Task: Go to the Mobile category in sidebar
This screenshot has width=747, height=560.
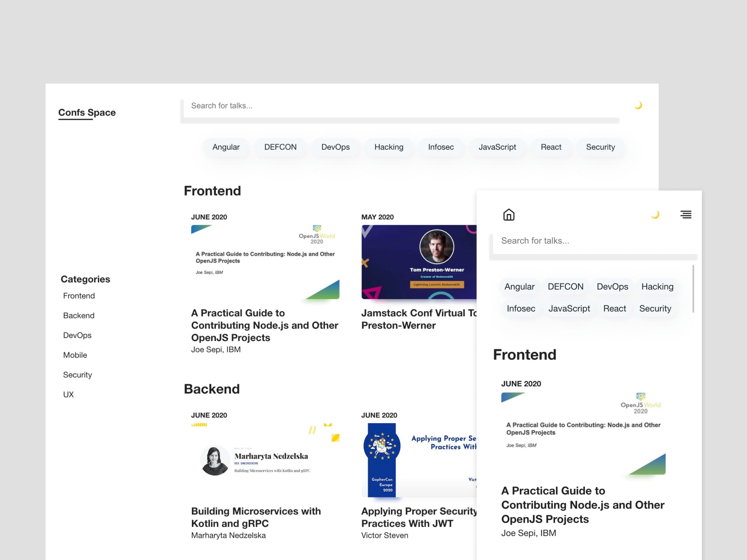Action: pos(75,355)
